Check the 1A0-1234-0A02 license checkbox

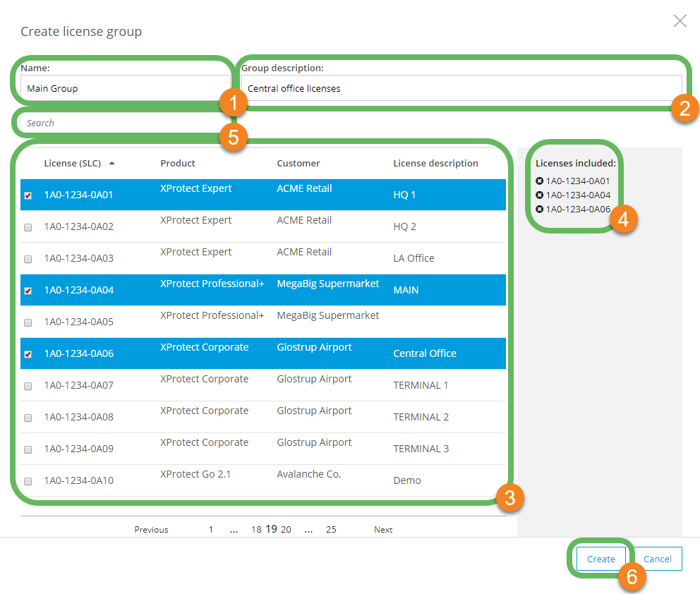coord(28,228)
